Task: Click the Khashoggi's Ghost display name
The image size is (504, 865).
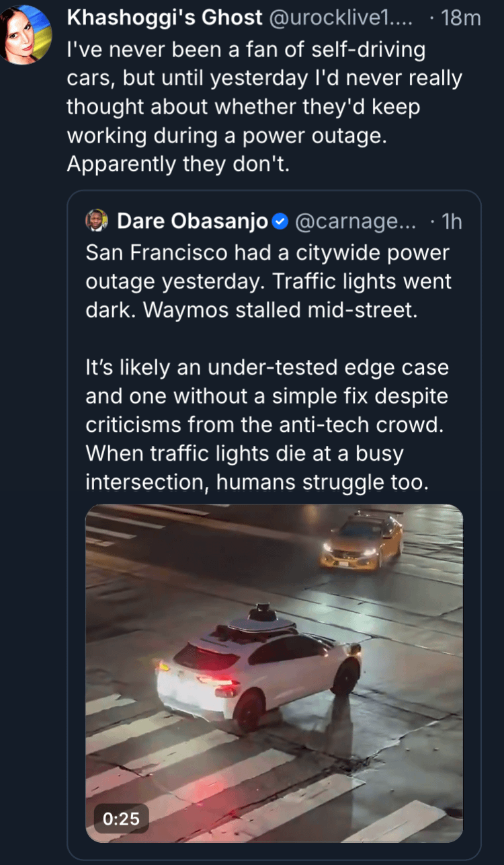Action: click(x=165, y=18)
